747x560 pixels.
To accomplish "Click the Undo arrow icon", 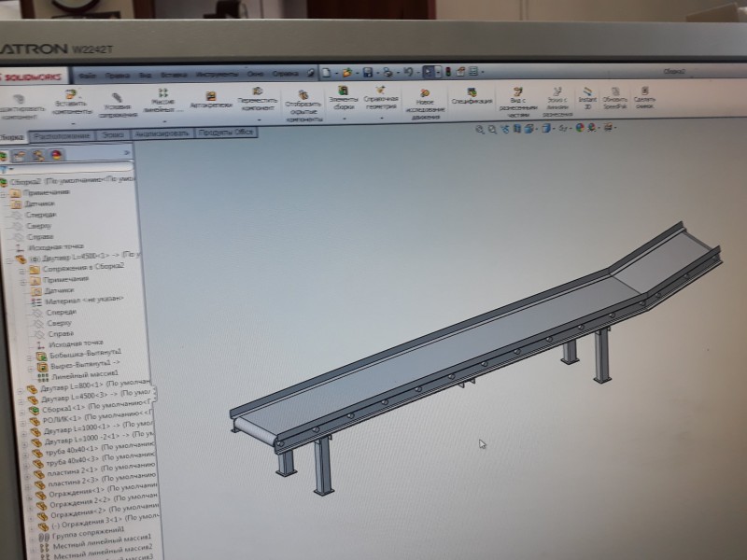I will [x=408, y=72].
